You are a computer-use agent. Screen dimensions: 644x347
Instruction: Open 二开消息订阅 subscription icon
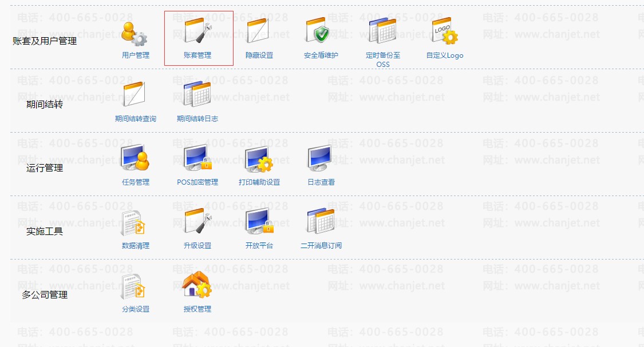click(x=321, y=221)
